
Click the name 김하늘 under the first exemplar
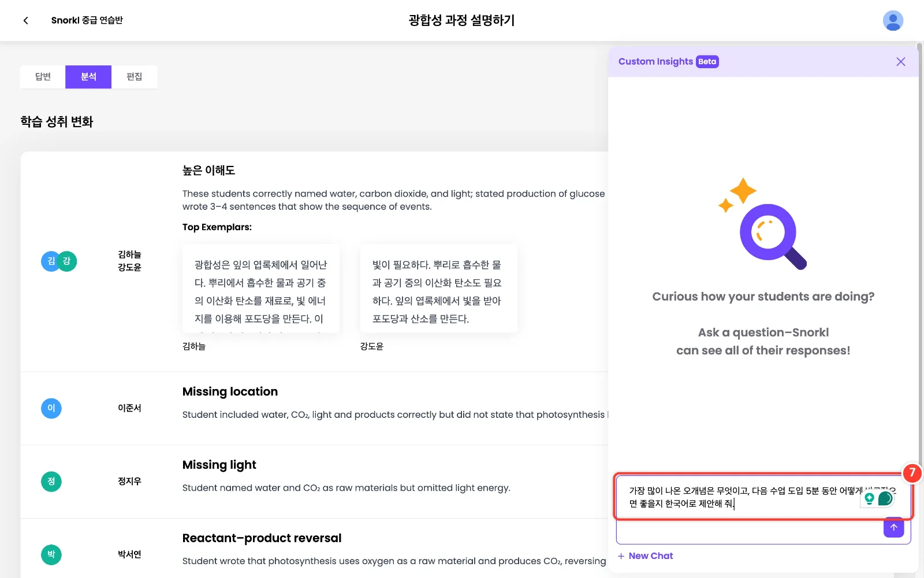point(194,346)
